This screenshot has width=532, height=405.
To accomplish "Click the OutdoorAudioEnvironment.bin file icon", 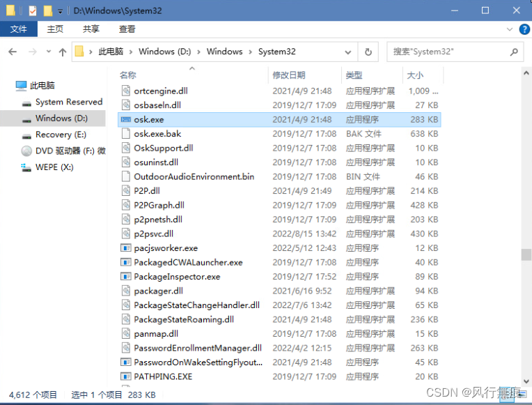I will [126, 176].
